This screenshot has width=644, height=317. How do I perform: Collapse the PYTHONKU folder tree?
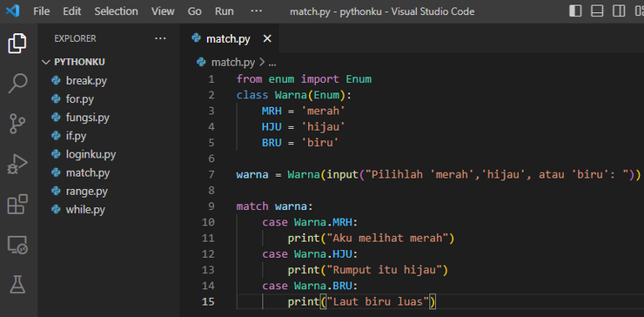tap(74, 62)
